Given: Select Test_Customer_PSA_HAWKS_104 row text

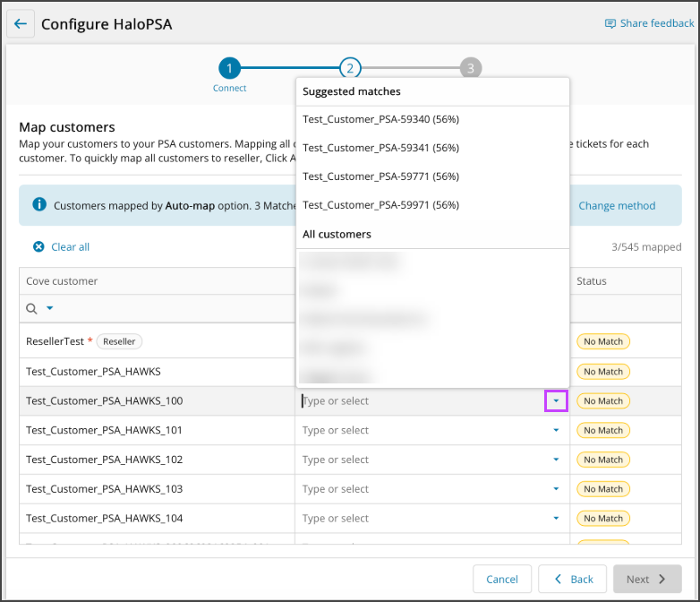Looking at the screenshot, I should pyautogui.click(x=105, y=519).
